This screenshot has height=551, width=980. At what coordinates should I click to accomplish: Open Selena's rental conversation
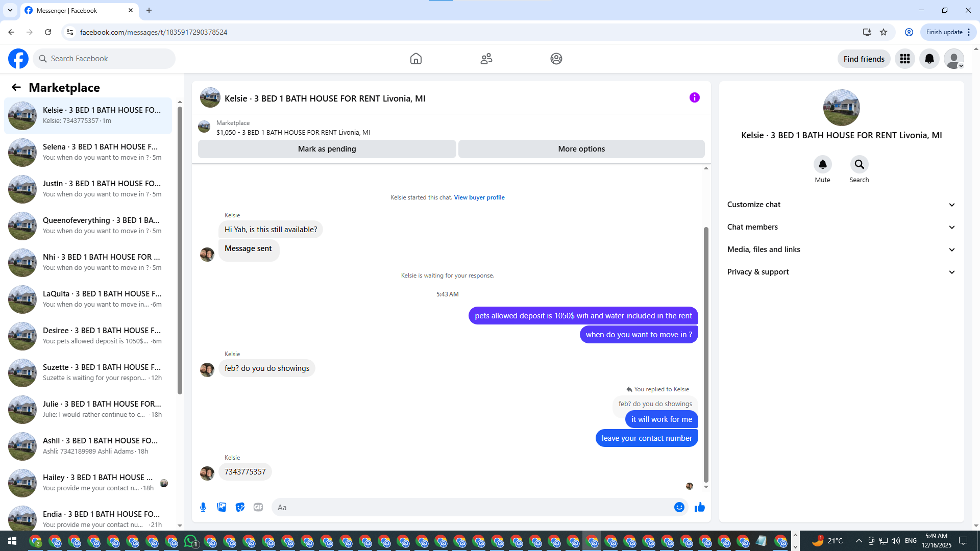pos(88,152)
